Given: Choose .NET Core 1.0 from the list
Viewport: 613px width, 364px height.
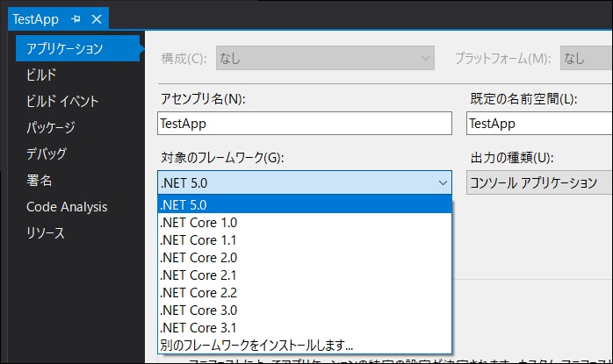Looking at the screenshot, I should click(x=305, y=222).
